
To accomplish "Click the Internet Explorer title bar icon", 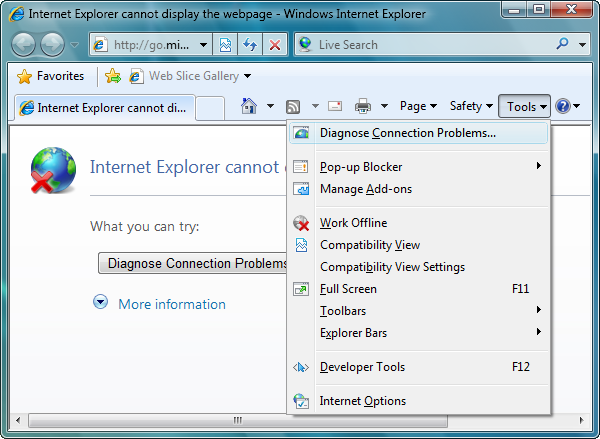I will 16,14.
